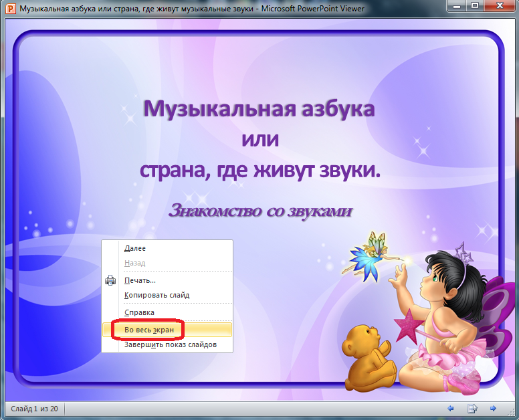The height and width of the screenshot is (420, 519).
Task: Maximize the PowerPoint Viewer window
Action: pyautogui.click(x=476, y=7)
